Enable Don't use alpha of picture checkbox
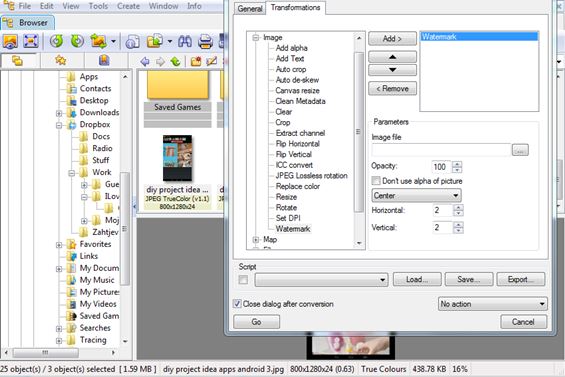This screenshot has height=377, width=565. (x=376, y=181)
